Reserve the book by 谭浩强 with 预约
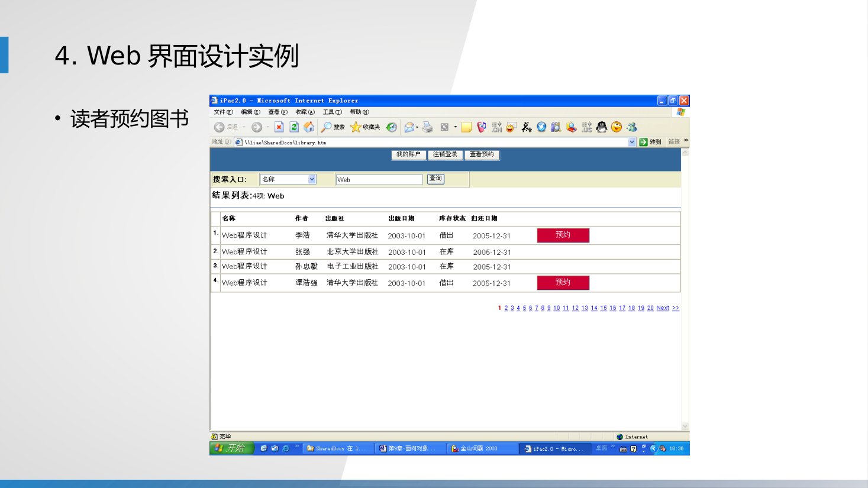This screenshot has width=868, height=488. [x=563, y=283]
